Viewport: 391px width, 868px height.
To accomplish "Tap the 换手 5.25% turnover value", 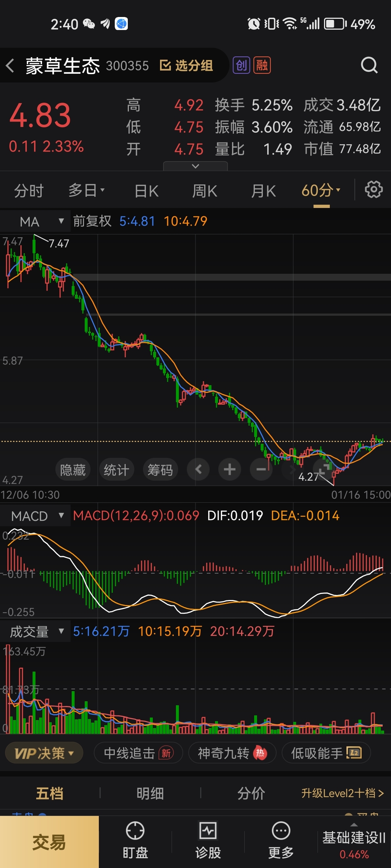I will pyautogui.click(x=253, y=105).
